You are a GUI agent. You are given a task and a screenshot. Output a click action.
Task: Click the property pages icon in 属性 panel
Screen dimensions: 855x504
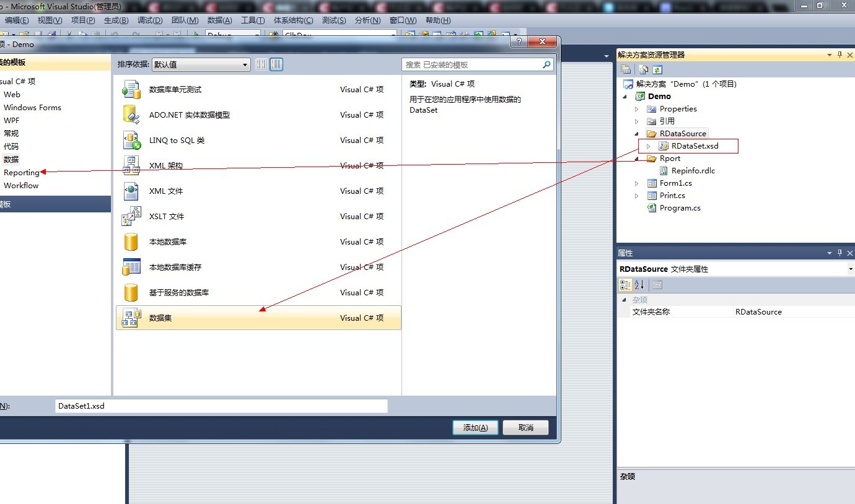657,285
